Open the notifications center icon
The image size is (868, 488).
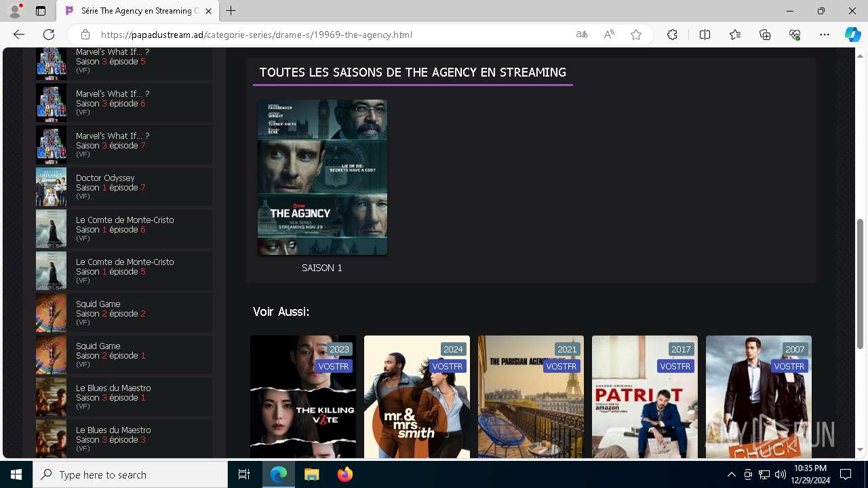tap(846, 474)
